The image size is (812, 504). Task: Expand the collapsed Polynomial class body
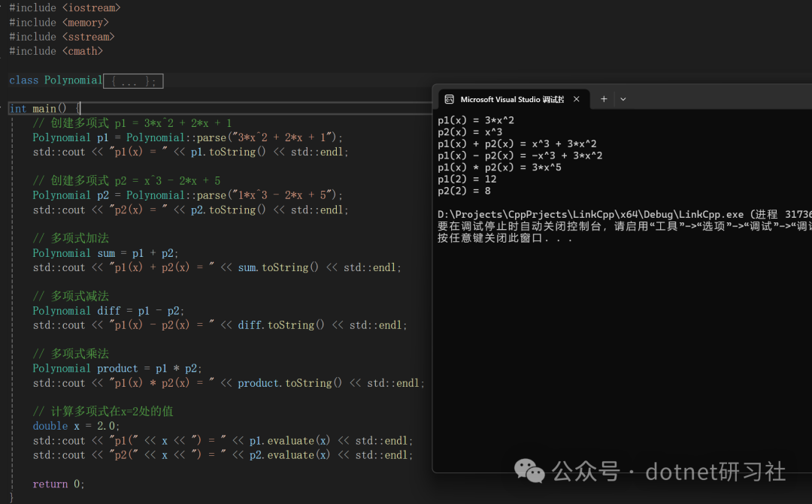pos(133,80)
